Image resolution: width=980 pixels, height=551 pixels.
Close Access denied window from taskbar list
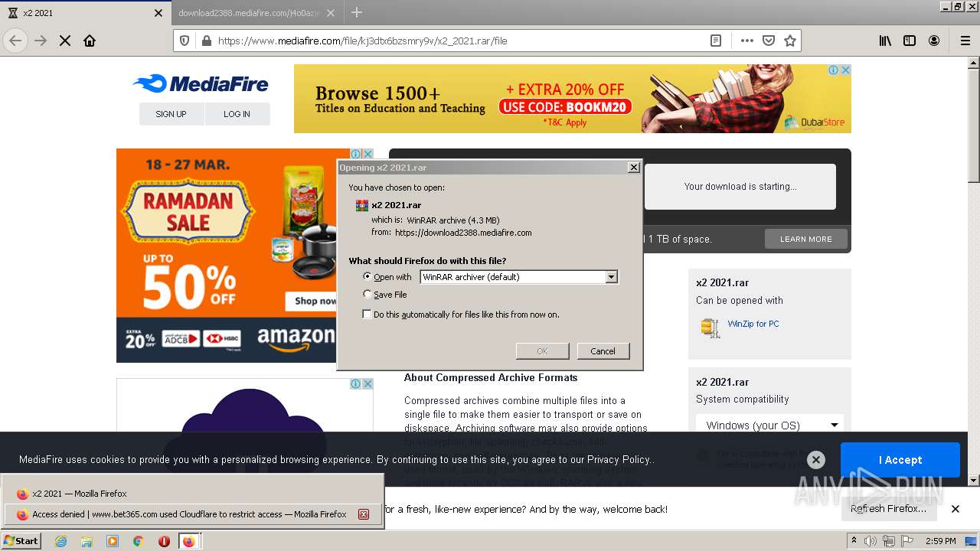click(364, 514)
